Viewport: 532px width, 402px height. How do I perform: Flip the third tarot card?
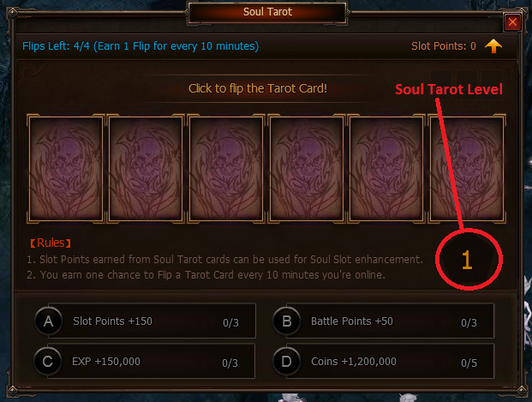pyautogui.click(x=226, y=169)
